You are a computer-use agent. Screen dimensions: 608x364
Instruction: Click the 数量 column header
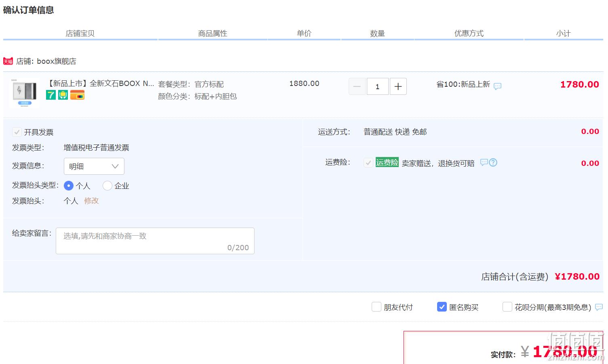pyautogui.click(x=377, y=33)
